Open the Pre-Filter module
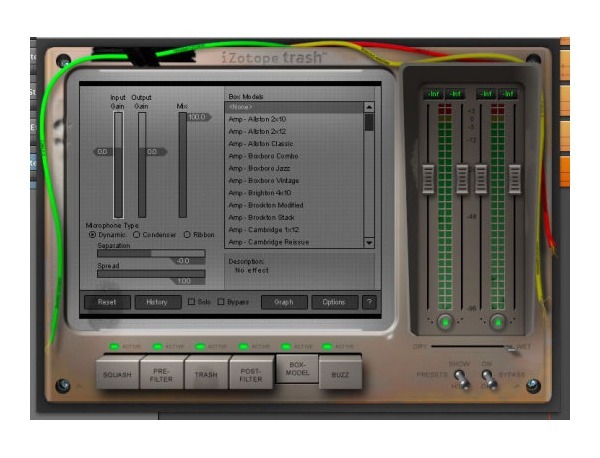 point(161,373)
